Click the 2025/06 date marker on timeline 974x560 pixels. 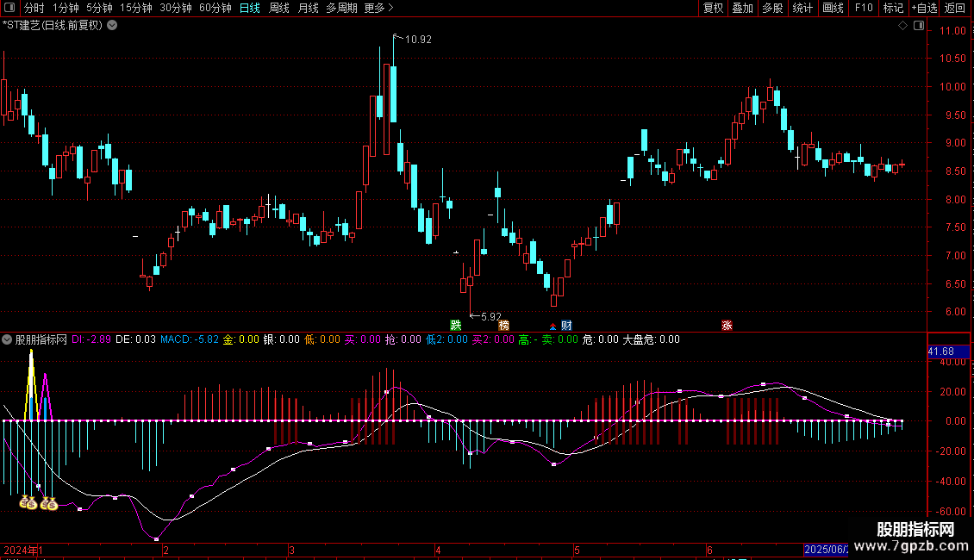(x=826, y=550)
